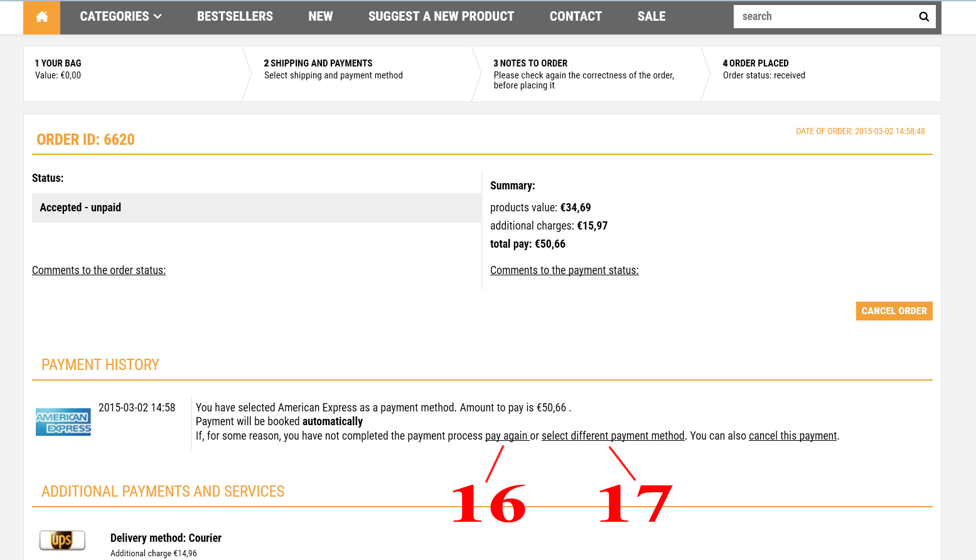
Task: Open Suggest a New Product page
Action: point(441,17)
